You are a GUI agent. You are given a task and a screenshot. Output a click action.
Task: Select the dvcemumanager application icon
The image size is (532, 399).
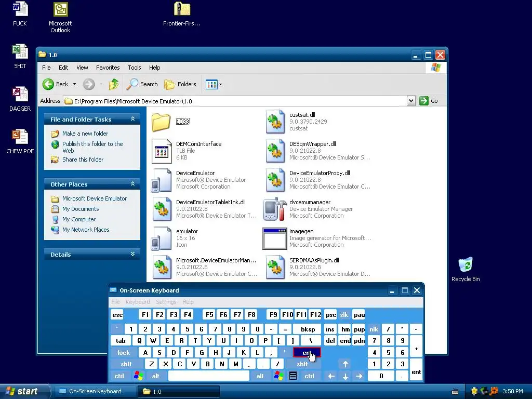click(275, 209)
